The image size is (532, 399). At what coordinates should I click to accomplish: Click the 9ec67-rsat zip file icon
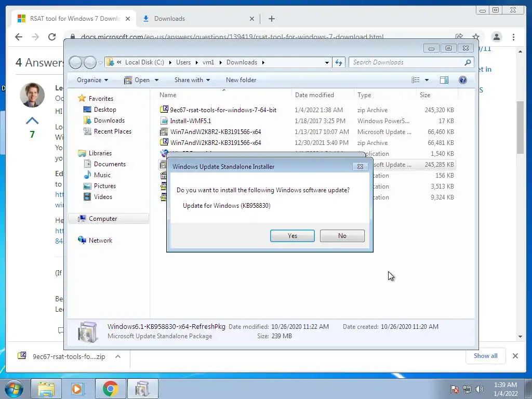click(164, 110)
